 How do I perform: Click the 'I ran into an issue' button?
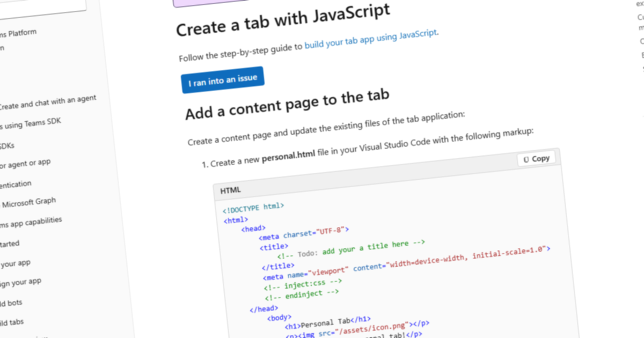tap(223, 80)
